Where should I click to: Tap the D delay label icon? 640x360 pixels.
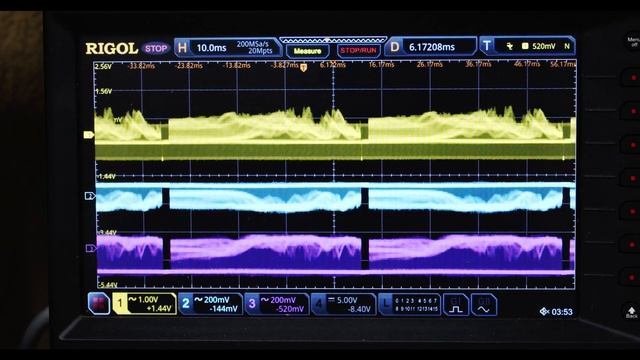[395, 47]
